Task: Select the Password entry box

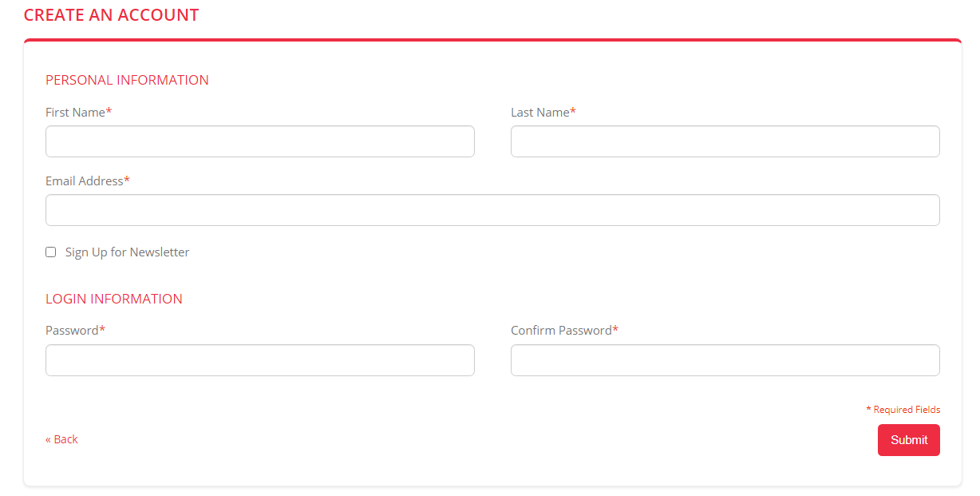Action: click(x=259, y=360)
